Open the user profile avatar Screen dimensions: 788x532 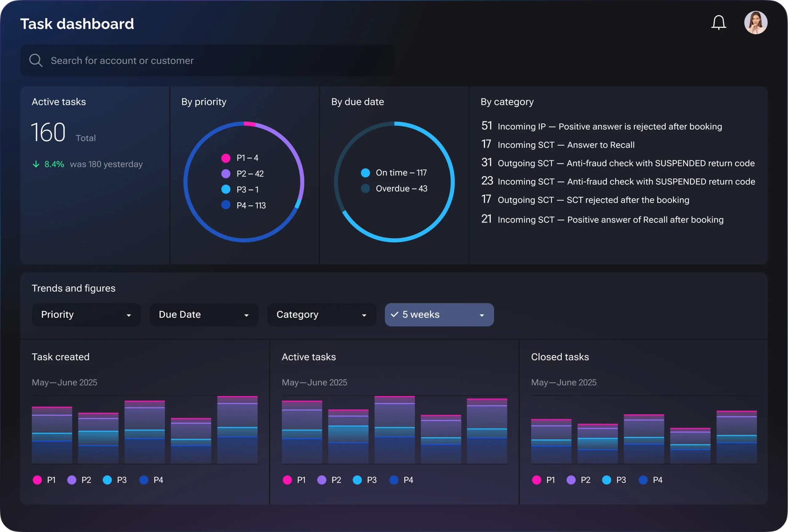pos(755,23)
